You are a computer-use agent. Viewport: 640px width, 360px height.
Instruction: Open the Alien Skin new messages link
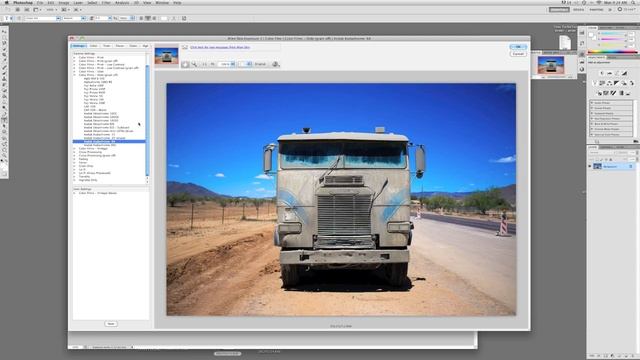point(220,47)
